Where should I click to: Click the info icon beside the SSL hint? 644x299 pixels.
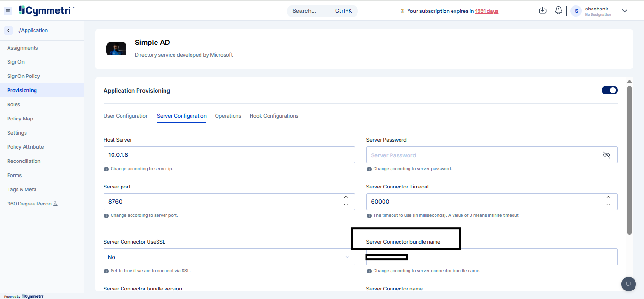point(106,271)
